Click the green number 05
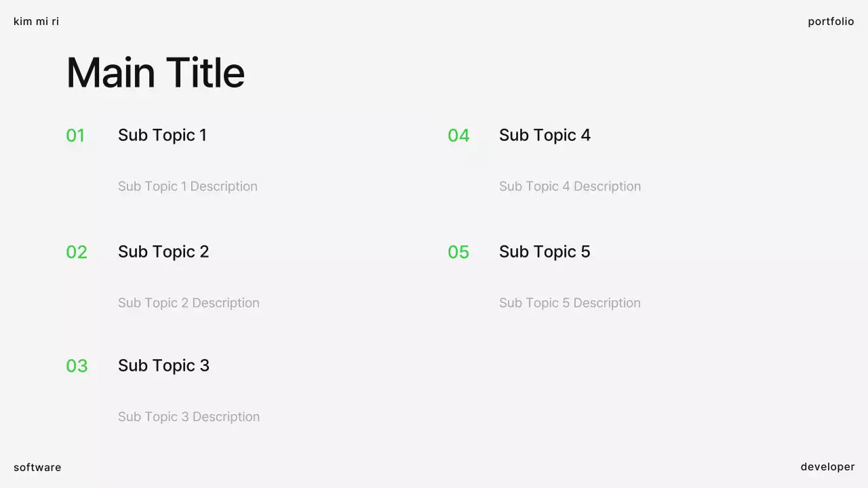The image size is (868, 488). coord(458,252)
